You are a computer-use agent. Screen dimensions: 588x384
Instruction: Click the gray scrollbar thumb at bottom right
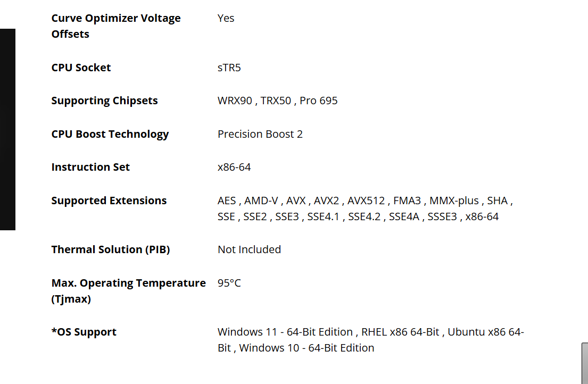pos(584,363)
